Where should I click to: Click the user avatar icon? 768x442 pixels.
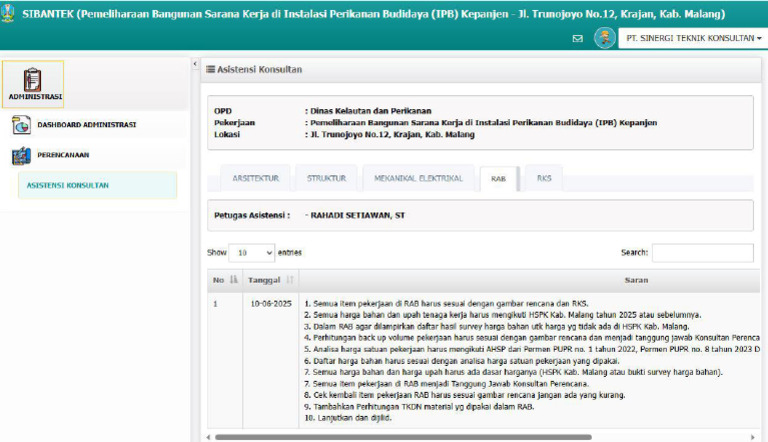(604, 38)
